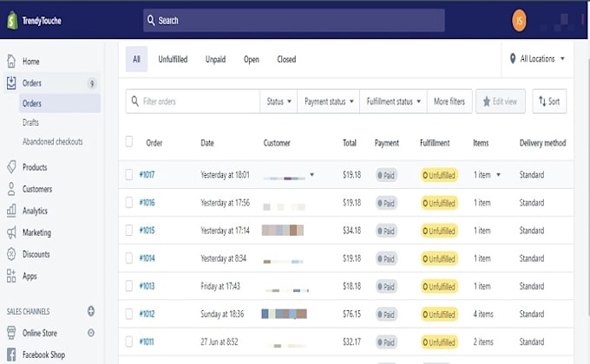Click the location pin icon for All Locations

513,58
